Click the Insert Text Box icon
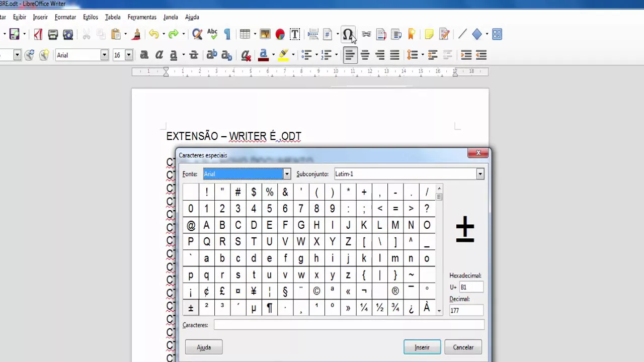The image size is (644, 362). point(295,34)
